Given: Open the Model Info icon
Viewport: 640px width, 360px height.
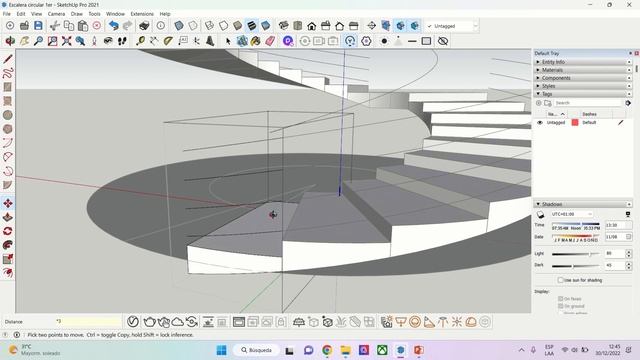Looking at the screenshot, I should tap(161, 26).
